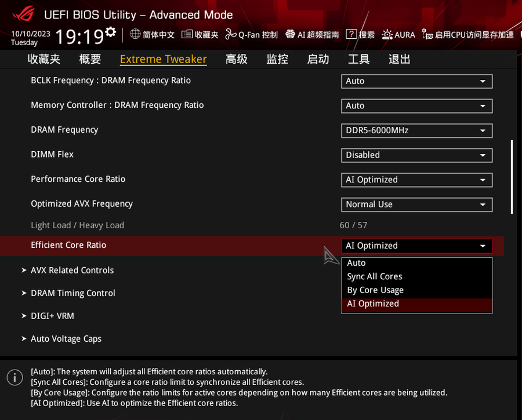
Task: Expand DRAM Timing Control submenu
Action: [x=72, y=293]
